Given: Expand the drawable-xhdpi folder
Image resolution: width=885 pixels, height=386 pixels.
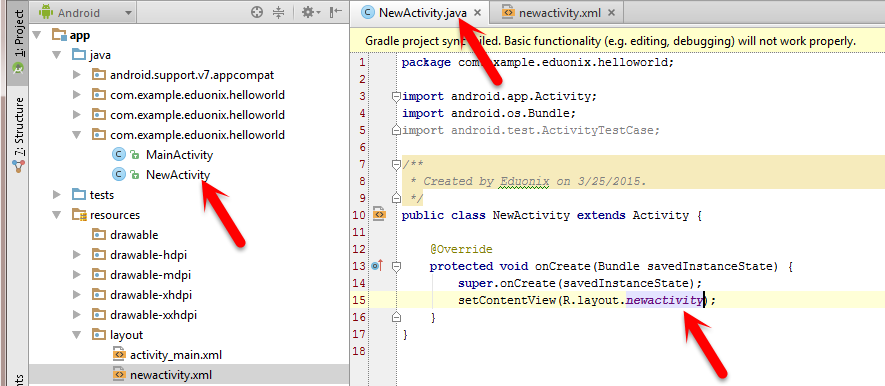Looking at the screenshot, I should [77, 295].
